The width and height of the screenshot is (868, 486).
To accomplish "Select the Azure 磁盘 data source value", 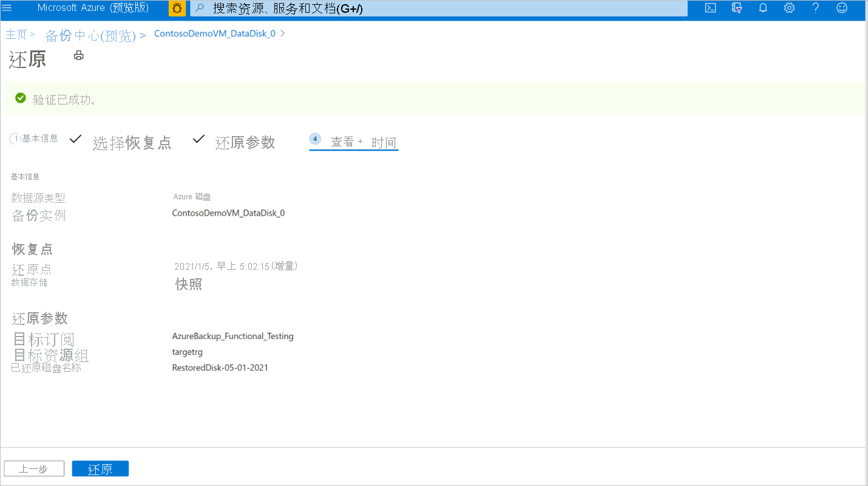I will [x=192, y=197].
